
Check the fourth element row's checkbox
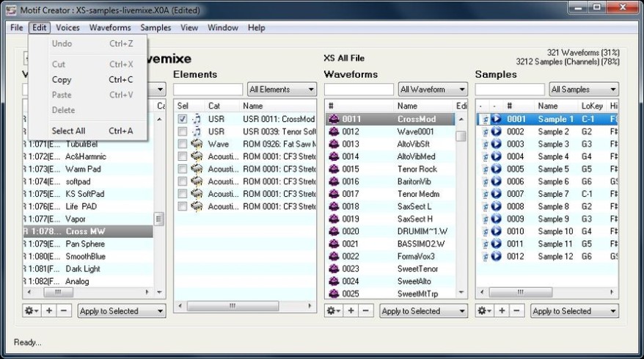[183, 156]
